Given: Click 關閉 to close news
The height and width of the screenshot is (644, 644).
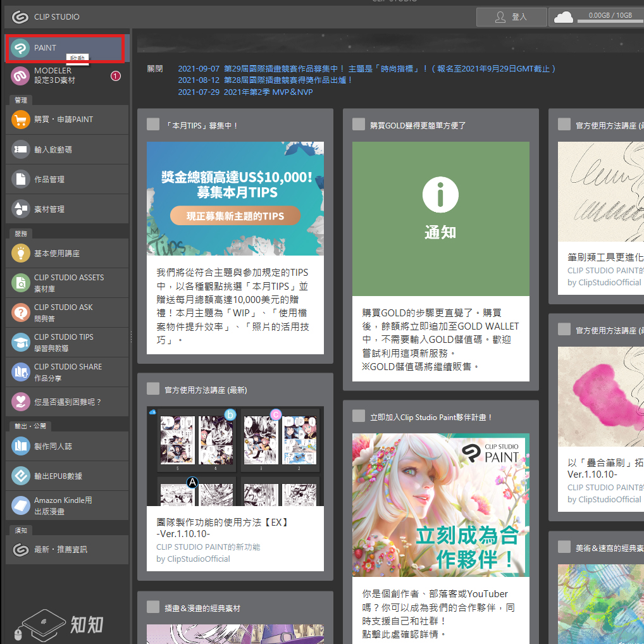Looking at the screenshot, I should [x=155, y=68].
